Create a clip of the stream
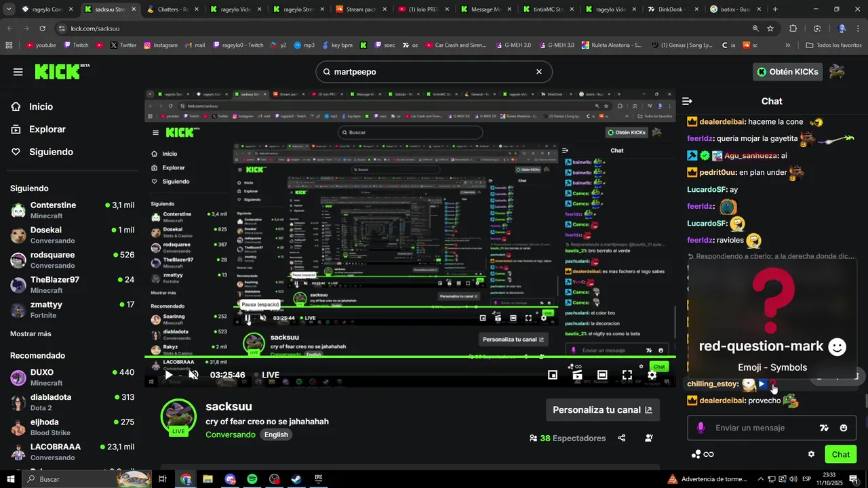The width and height of the screenshot is (868, 488). 577,375
